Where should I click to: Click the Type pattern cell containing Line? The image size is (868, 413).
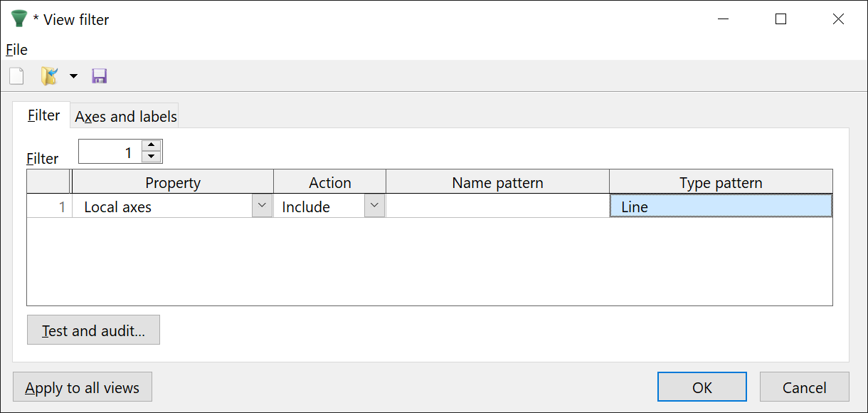click(x=720, y=206)
